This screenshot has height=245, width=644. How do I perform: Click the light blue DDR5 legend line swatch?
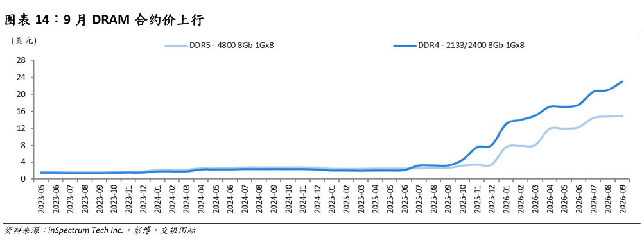point(176,46)
